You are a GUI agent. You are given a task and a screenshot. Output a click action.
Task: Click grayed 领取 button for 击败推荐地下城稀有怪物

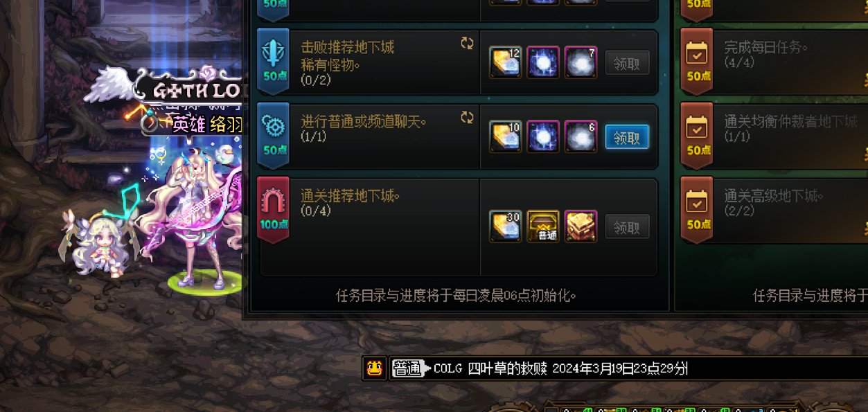(x=627, y=64)
